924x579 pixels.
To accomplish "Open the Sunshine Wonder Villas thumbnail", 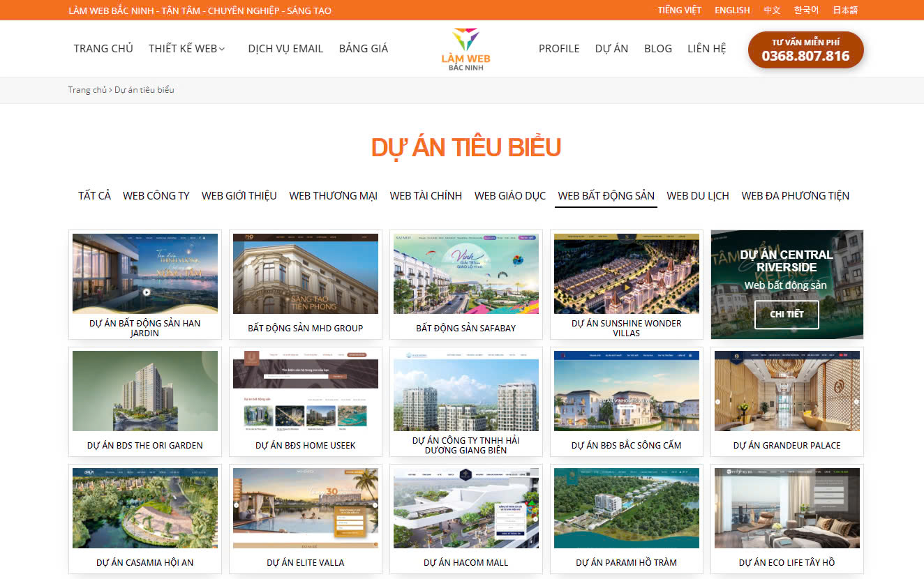I will 627,273.
